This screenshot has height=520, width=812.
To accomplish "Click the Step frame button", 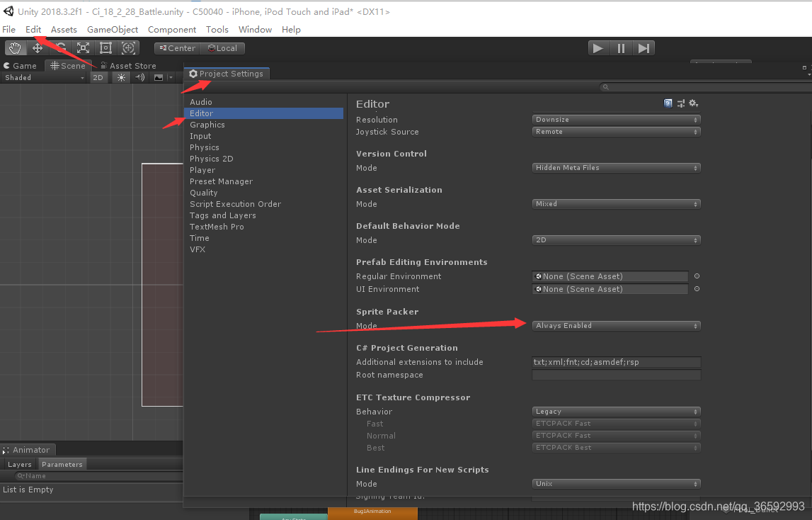I will [x=644, y=48].
